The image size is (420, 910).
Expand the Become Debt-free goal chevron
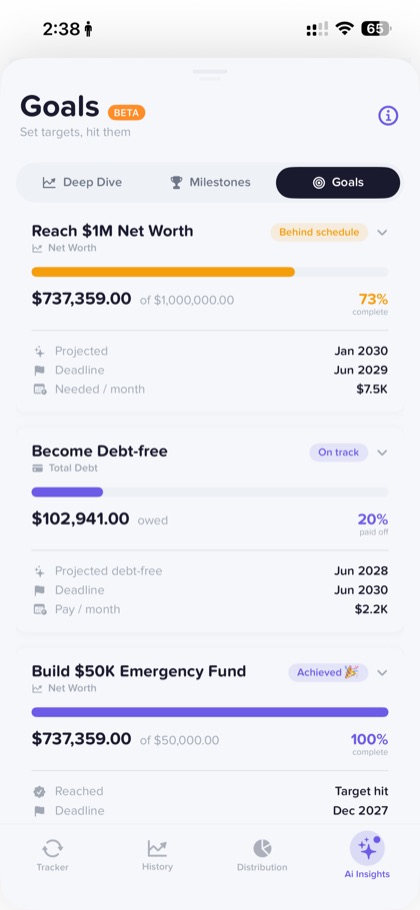click(382, 453)
